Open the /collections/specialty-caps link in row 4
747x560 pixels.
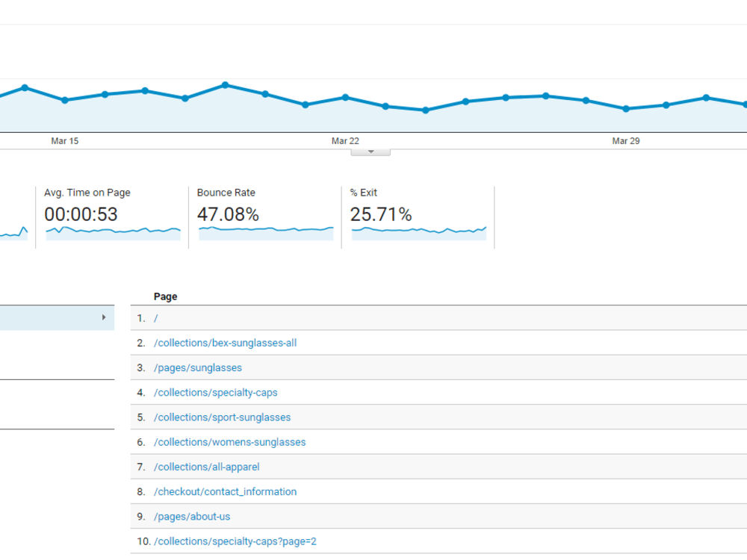point(215,393)
